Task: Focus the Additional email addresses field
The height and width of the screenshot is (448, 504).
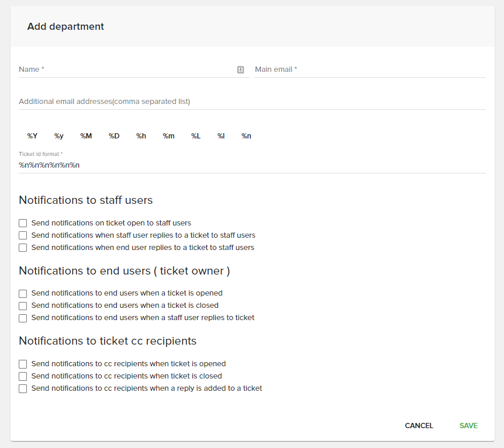Action: (x=175, y=101)
